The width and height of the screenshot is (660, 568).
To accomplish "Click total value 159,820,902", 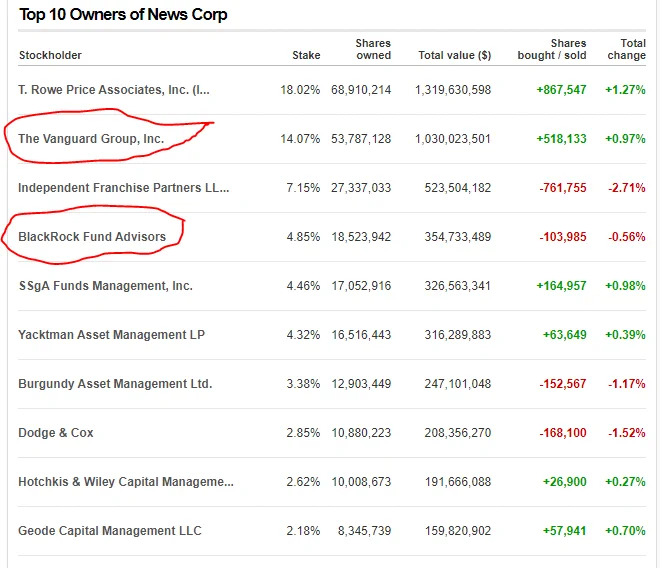I will [x=458, y=531].
